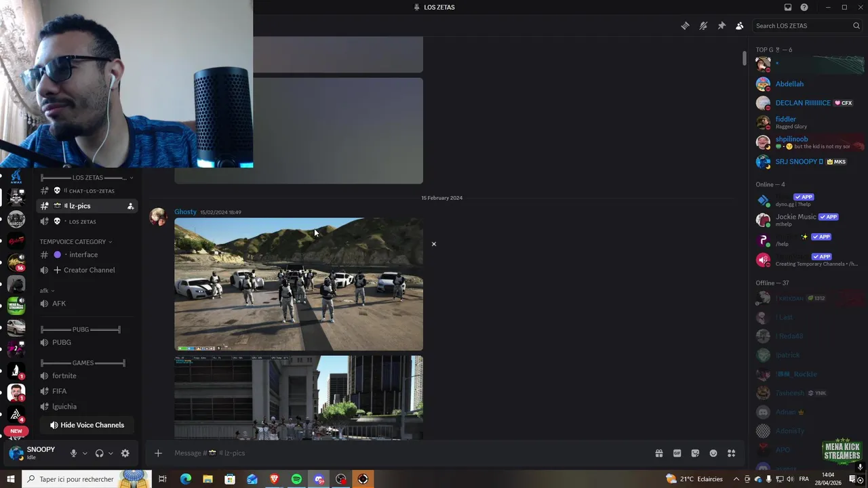Image resolution: width=868 pixels, height=488 pixels.
Task: Open the GIF picker icon
Action: click(x=677, y=453)
